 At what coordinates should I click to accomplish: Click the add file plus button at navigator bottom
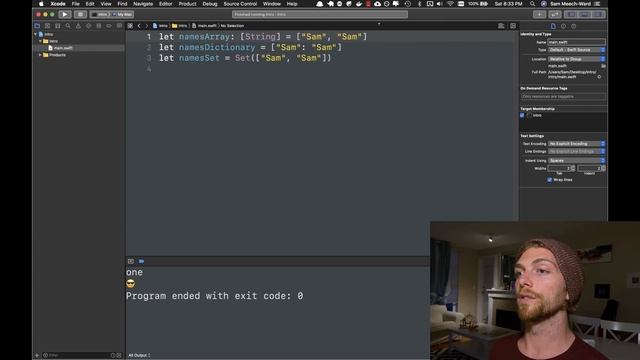[37, 356]
